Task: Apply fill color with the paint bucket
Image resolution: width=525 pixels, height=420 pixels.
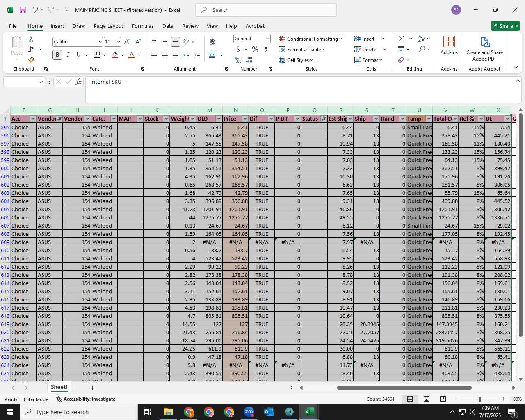Action: [x=115, y=55]
